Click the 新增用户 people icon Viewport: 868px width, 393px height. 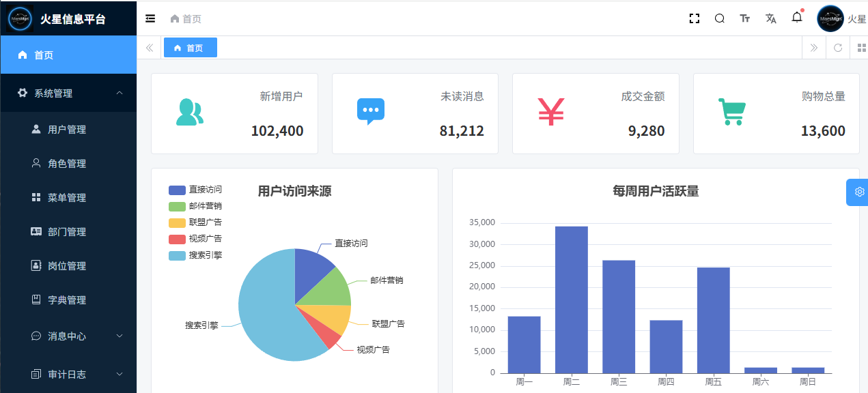pyautogui.click(x=190, y=113)
